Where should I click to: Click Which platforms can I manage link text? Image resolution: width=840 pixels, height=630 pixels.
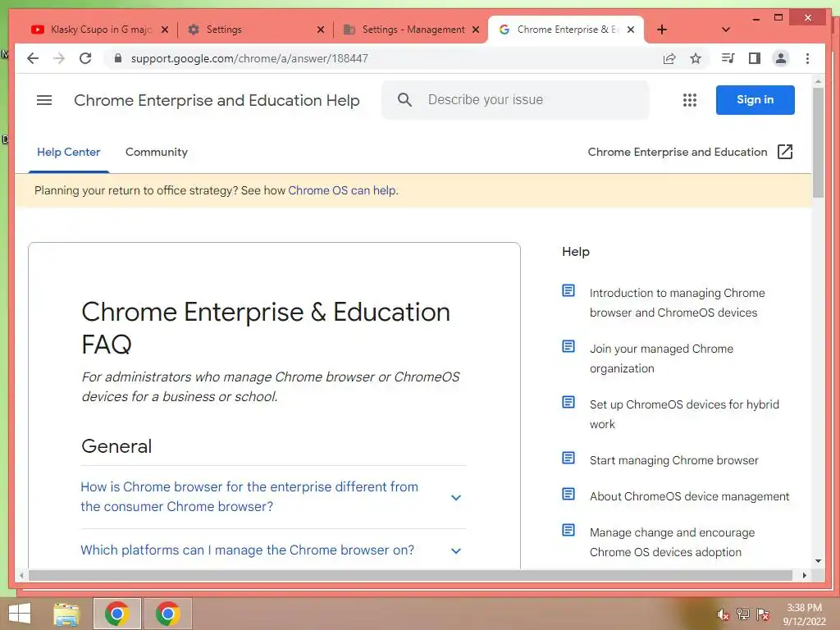coord(247,550)
